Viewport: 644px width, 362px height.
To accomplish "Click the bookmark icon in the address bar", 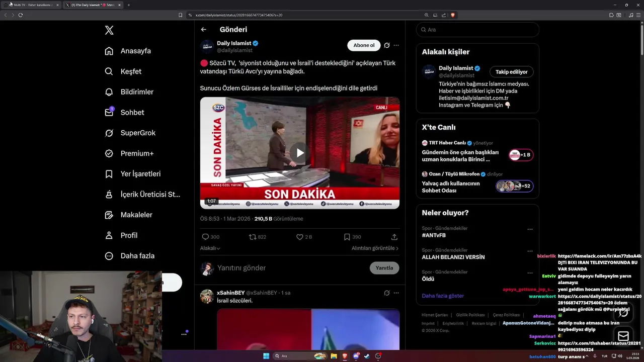I will (180, 15).
